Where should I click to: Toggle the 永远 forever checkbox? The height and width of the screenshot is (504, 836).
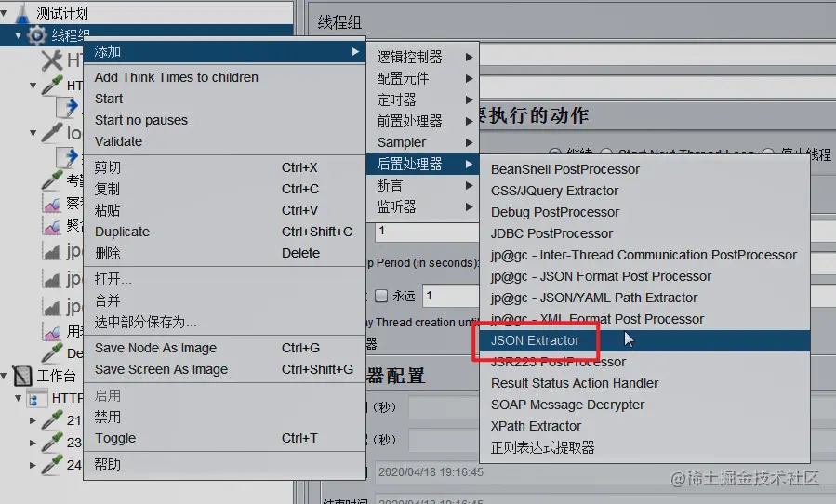(381, 296)
